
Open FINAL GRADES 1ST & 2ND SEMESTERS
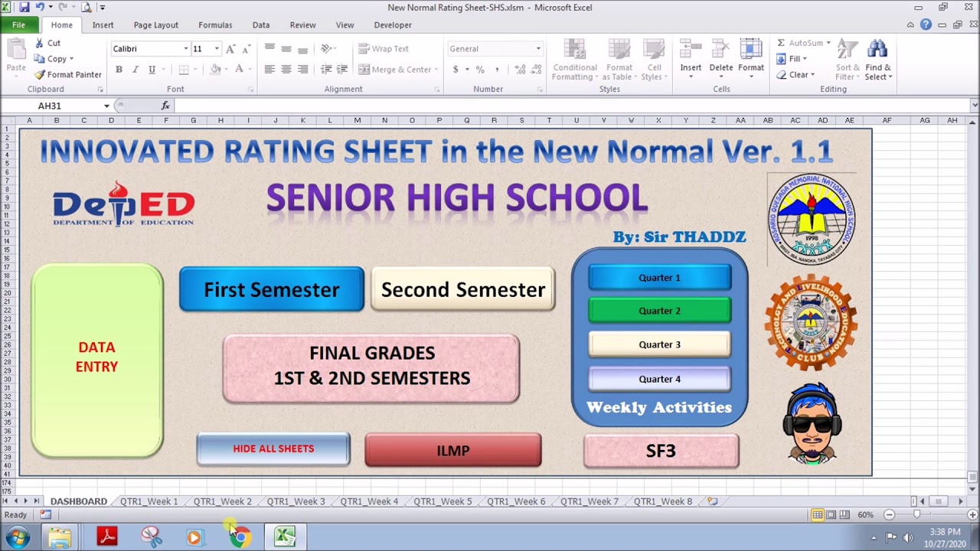[371, 368]
